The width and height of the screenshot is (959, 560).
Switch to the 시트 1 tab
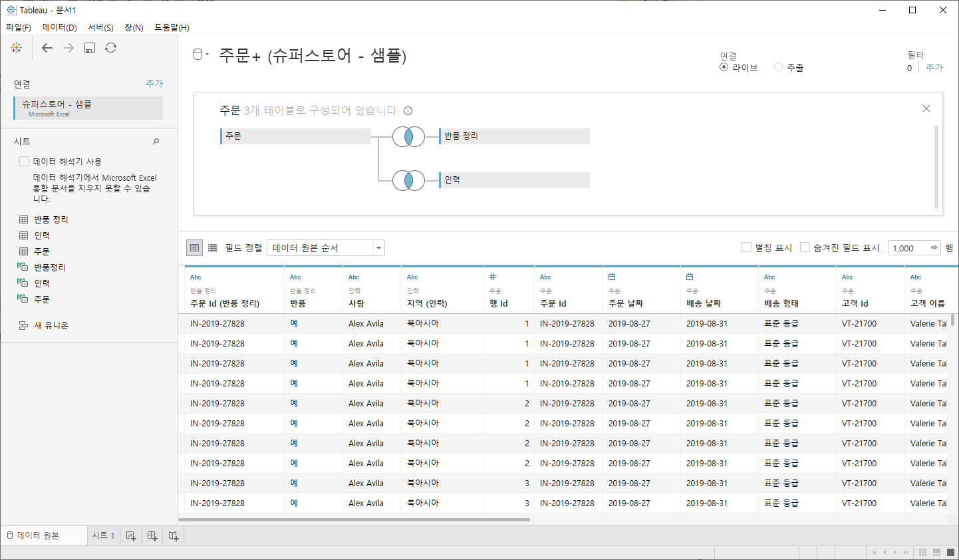[x=103, y=535]
